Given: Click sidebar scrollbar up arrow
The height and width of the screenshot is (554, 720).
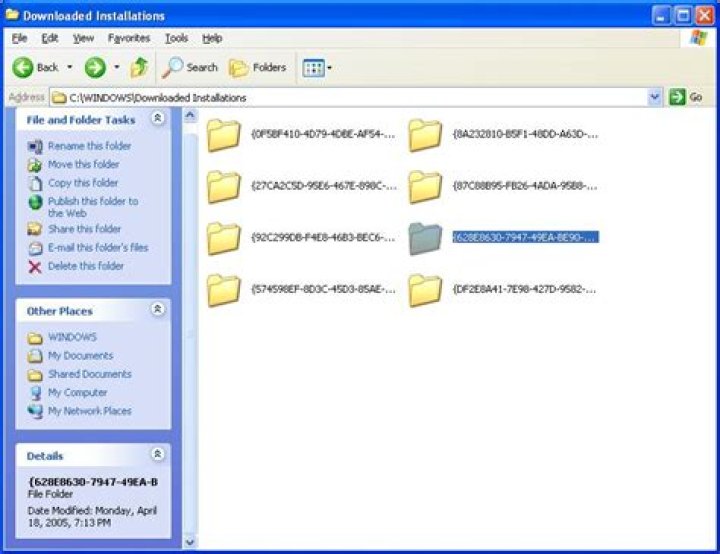Looking at the screenshot, I should (x=190, y=115).
